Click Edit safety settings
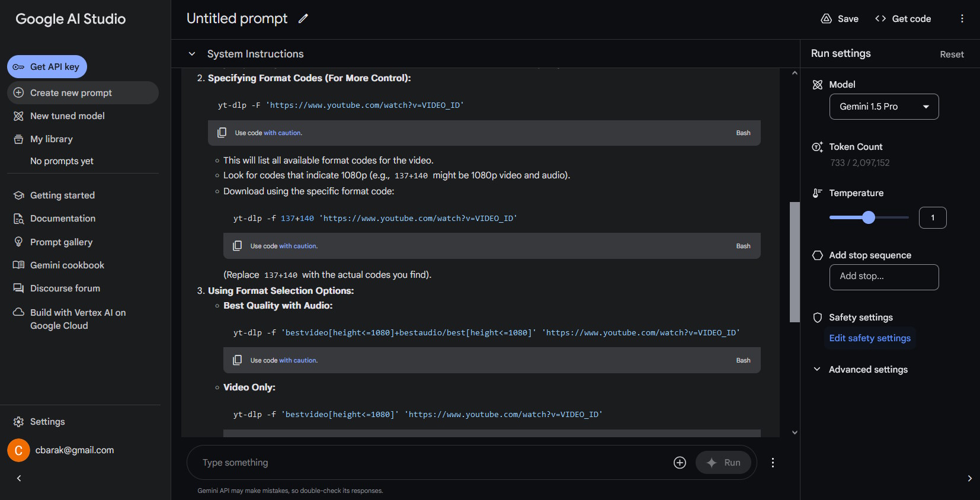This screenshot has height=500, width=980. (870, 338)
